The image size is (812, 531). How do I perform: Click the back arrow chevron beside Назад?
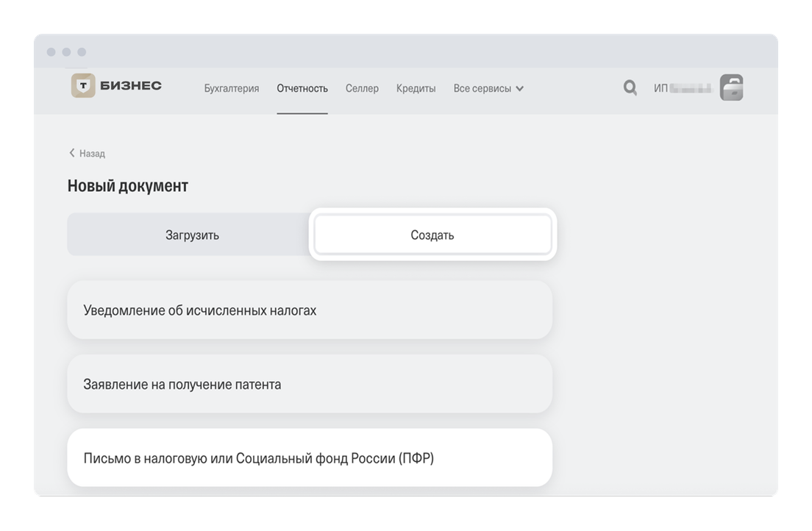[x=72, y=153]
